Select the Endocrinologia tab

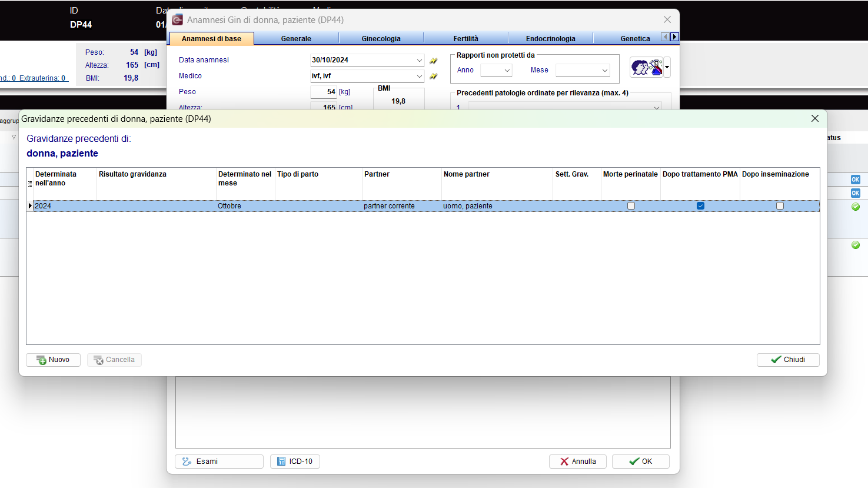click(550, 39)
